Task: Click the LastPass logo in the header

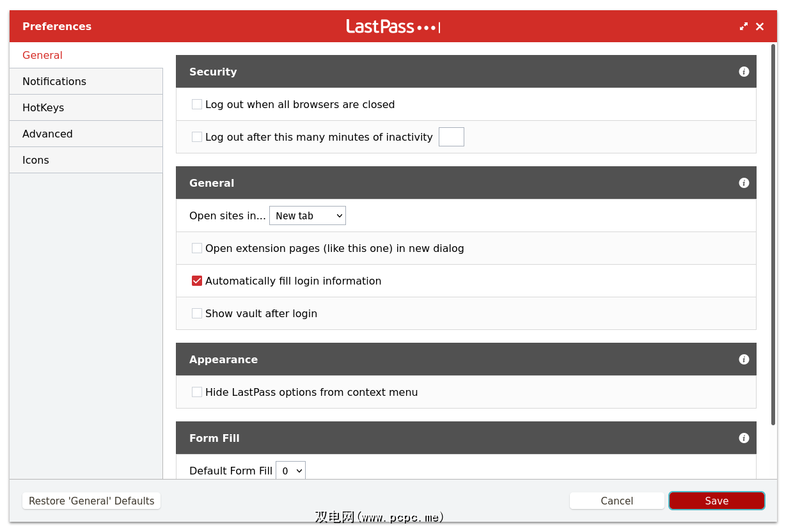Action: point(393,26)
